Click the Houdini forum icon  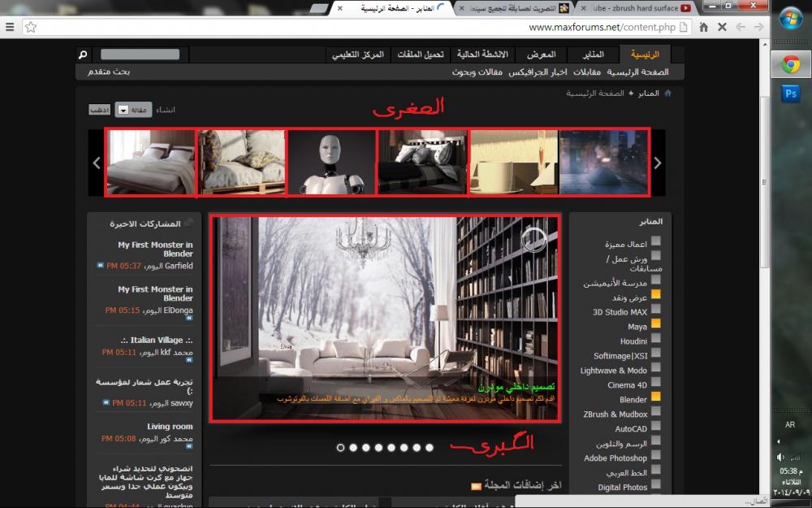(655, 338)
